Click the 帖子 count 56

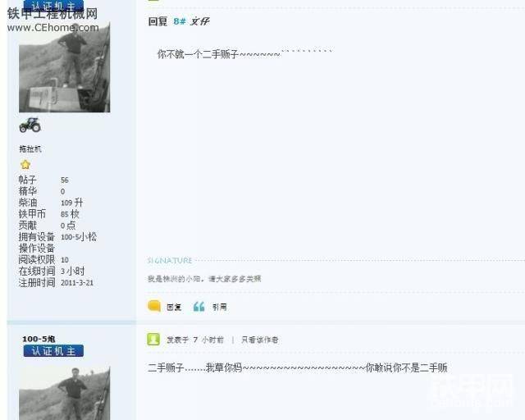point(65,180)
